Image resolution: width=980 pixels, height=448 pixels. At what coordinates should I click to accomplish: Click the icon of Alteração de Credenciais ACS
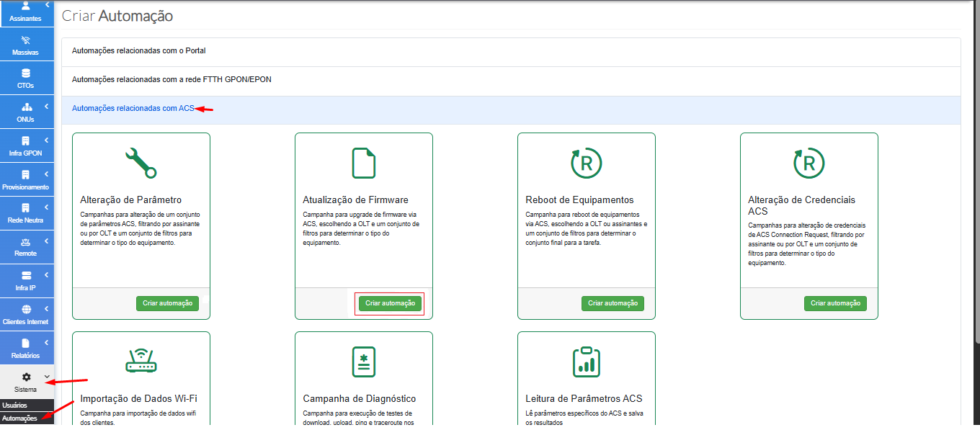coord(808,163)
